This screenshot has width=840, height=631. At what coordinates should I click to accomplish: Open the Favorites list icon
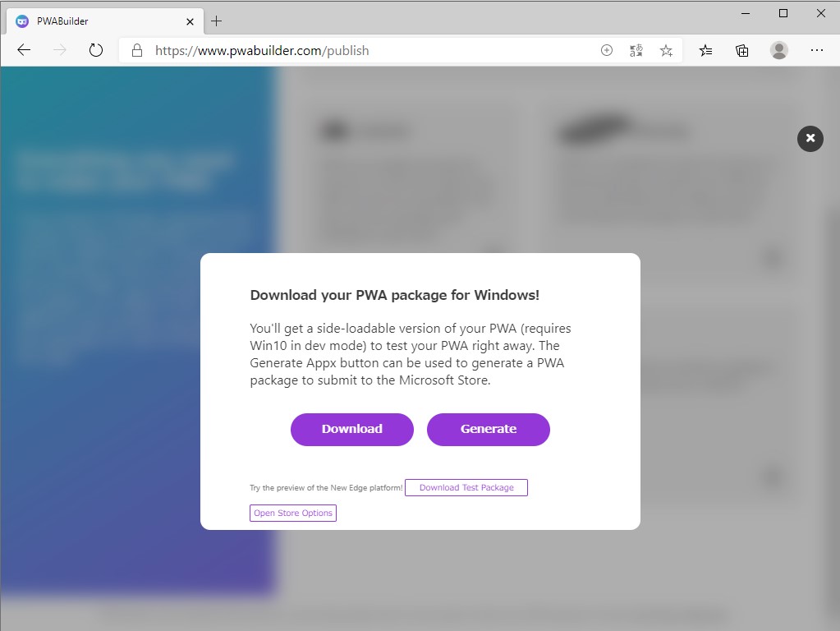705,50
